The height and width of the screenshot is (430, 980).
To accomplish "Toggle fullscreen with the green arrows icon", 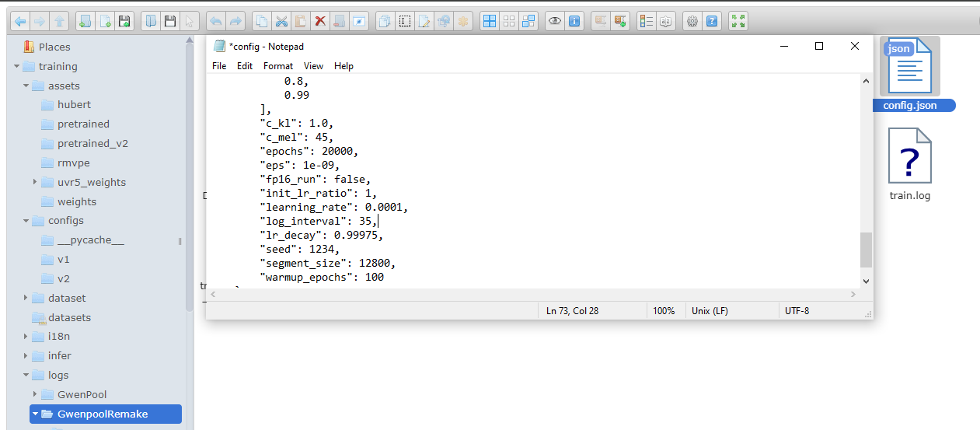I will pos(738,21).
